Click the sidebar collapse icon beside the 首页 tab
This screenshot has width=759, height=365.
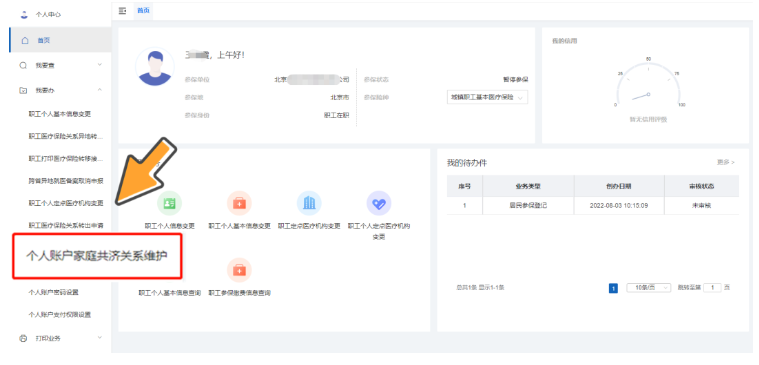click(122, 11)
